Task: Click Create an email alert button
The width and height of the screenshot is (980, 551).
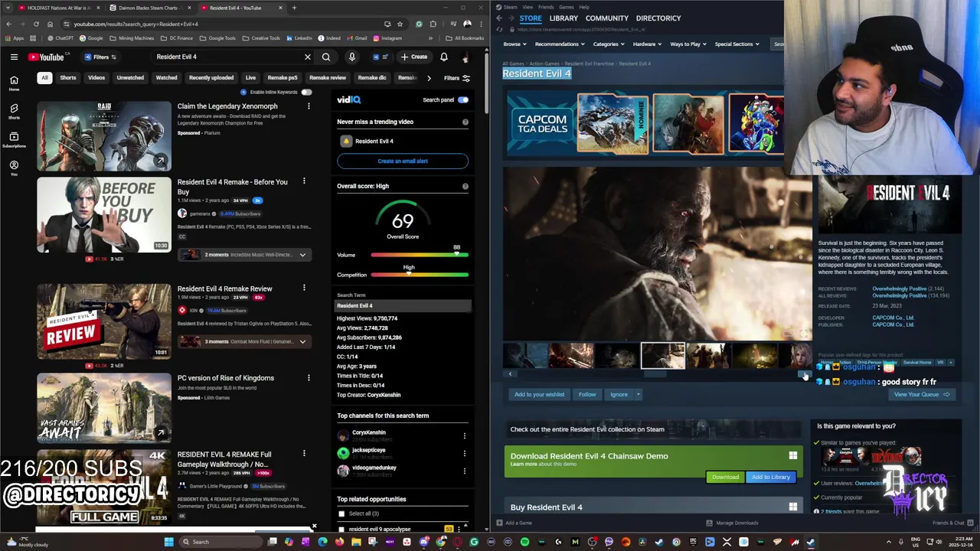Action: [x=403, y=161]
